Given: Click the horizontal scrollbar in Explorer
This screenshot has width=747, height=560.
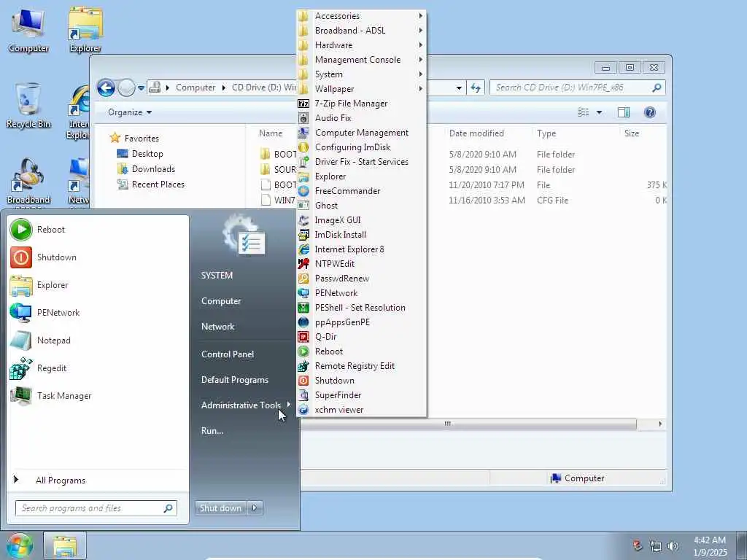Looking at the screenshot, I should (x=469, y=424).
